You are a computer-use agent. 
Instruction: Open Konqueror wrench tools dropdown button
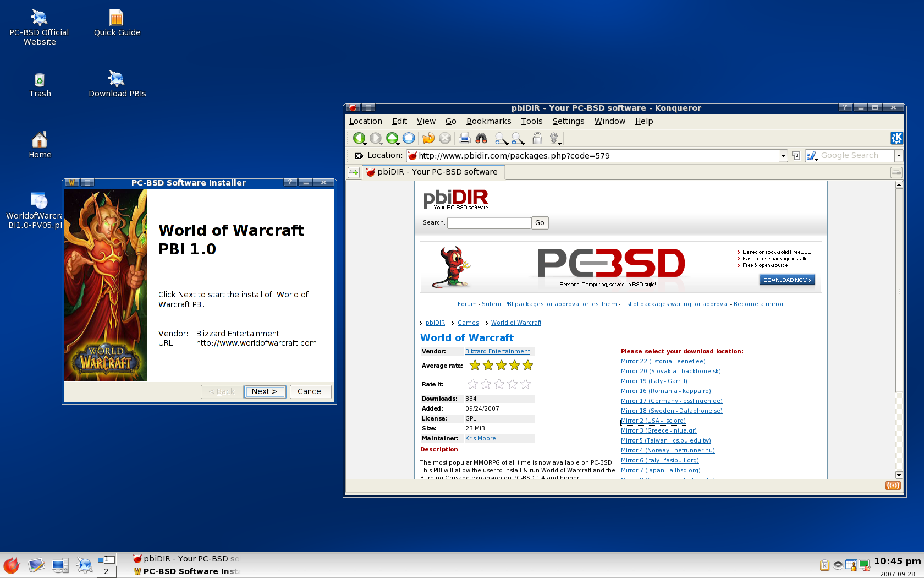(x=554, y=138)
